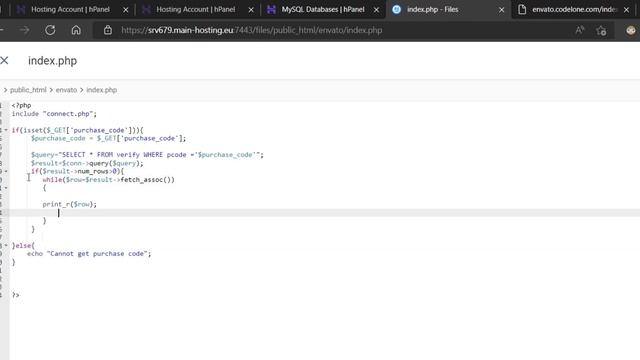Image resolution: width=640 pixels, height=360 pixels.
Task: Close the MySQL Databases tab
Action: point(376,10)
